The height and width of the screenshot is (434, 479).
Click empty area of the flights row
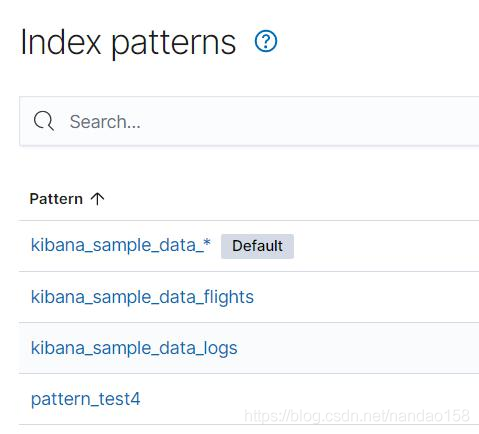pos(367,297)
